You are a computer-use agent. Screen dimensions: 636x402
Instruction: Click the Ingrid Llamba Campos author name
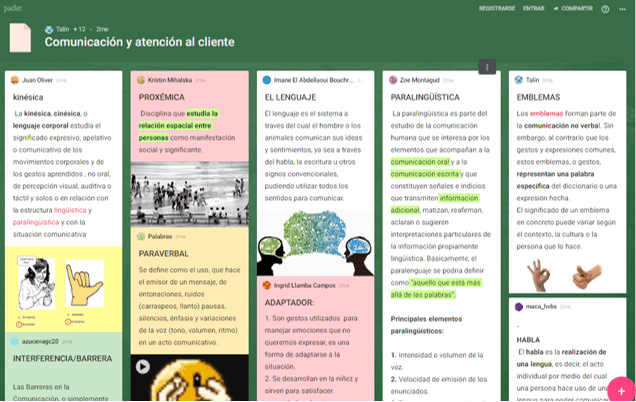click(x=304, y=285)
